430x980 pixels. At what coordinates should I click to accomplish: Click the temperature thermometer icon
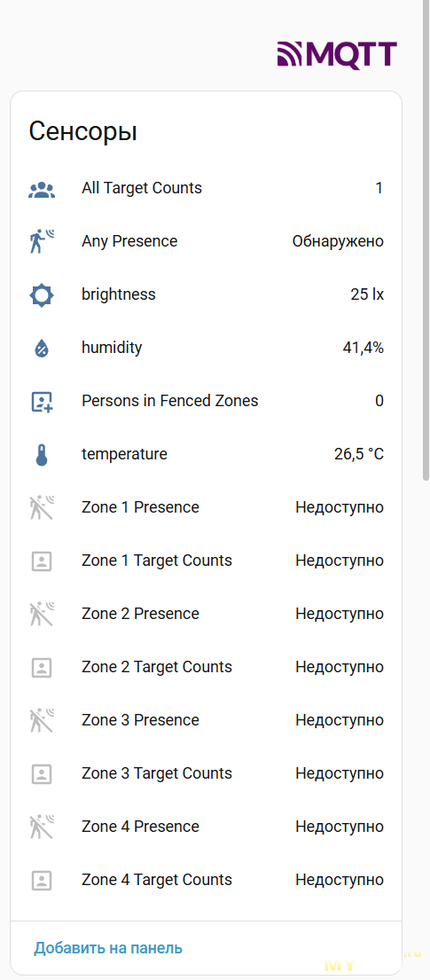pos(42,454)
